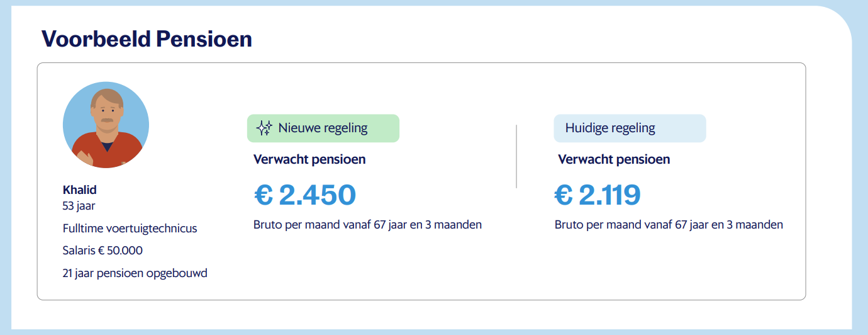The image size is (868, 335).
Task: Click Verwacht pensioen under Huidige regeling
Action: (614, 159)
